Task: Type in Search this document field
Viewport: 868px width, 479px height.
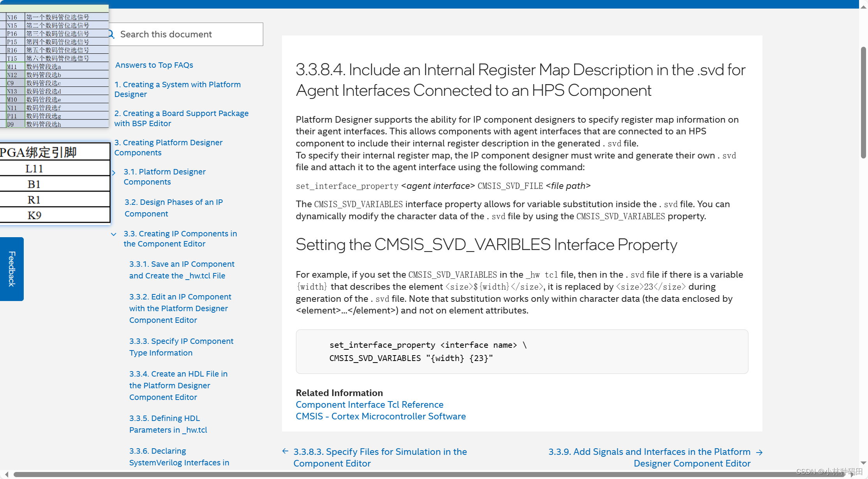Action: click(187, 34)
